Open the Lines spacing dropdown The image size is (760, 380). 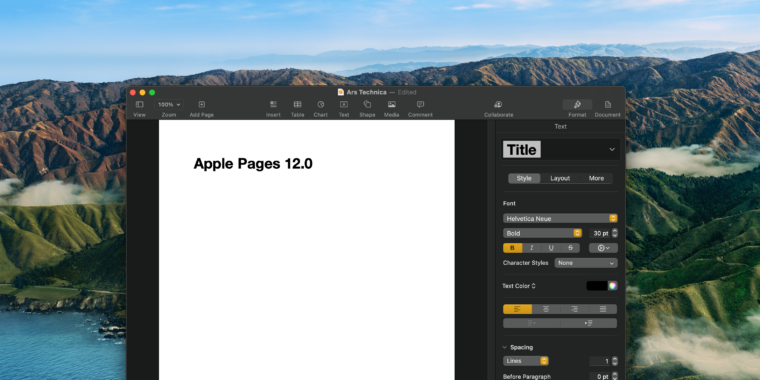coord(526,361)
